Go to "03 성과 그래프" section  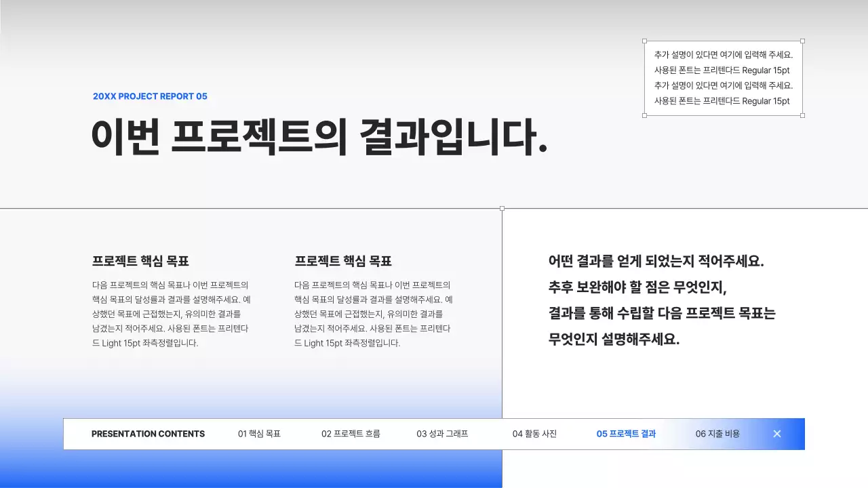coord(441,434)
